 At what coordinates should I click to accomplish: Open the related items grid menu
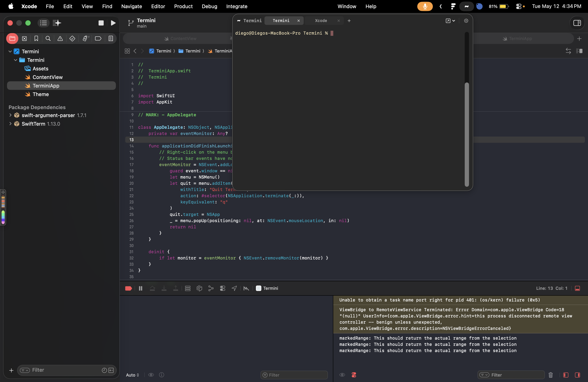(x=127, y=51)
